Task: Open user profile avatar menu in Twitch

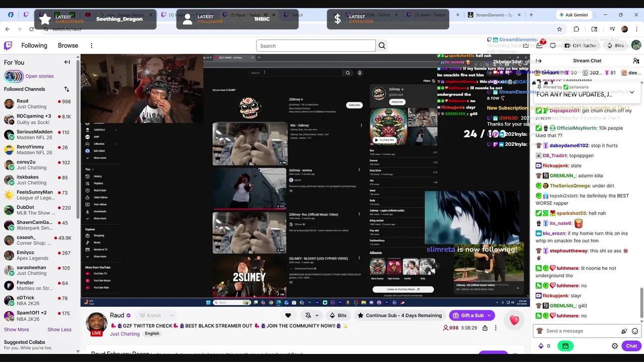Action: point(636,46)
